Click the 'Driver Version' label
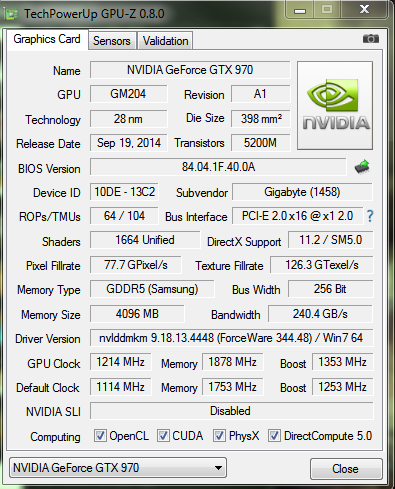The height and width of the screenshot is (489, 395). click(48, 339)
